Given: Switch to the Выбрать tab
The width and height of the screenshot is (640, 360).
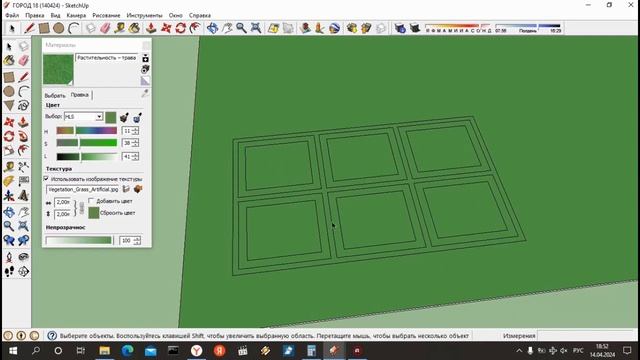Looking at the screenshot, I should [55, 95].
